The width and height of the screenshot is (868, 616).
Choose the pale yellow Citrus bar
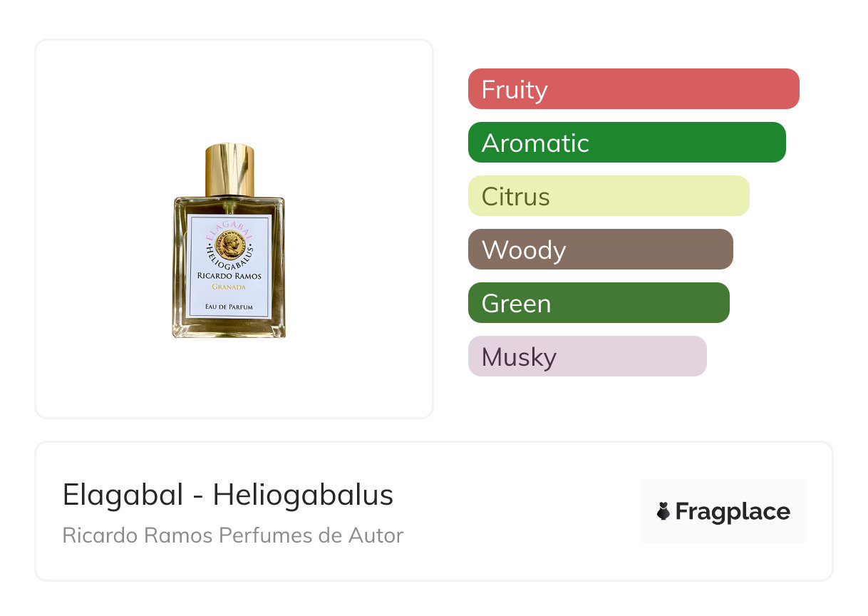(x=608, y=196)
